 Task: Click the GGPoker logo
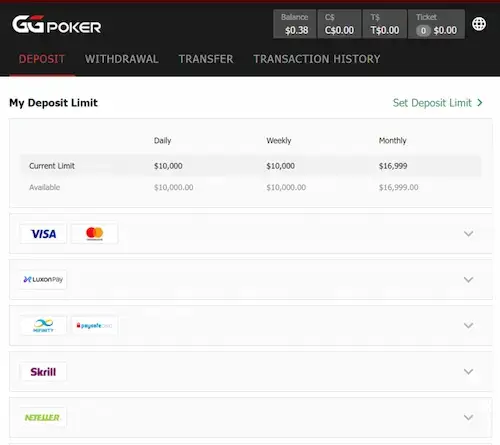[x=57, y=24]
